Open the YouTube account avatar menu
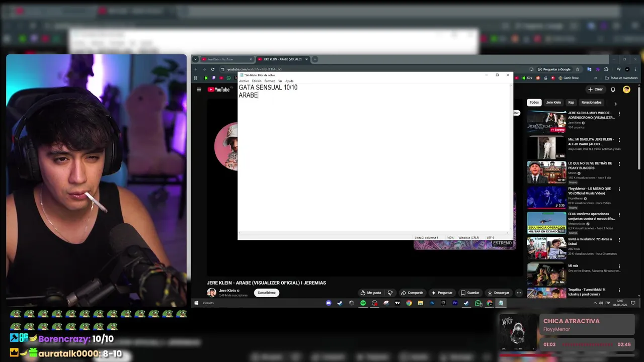 (x=626, y=89)
